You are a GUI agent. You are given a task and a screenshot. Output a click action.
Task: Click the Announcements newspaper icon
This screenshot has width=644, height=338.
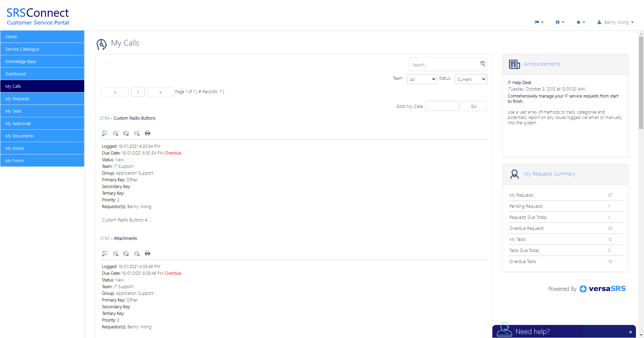tap(514, 64)
